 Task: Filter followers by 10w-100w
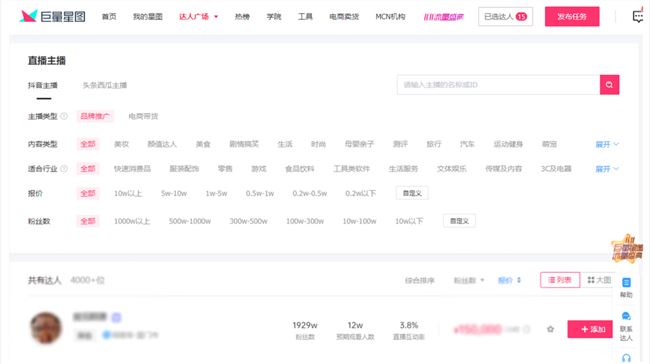(x=359, y=221)
